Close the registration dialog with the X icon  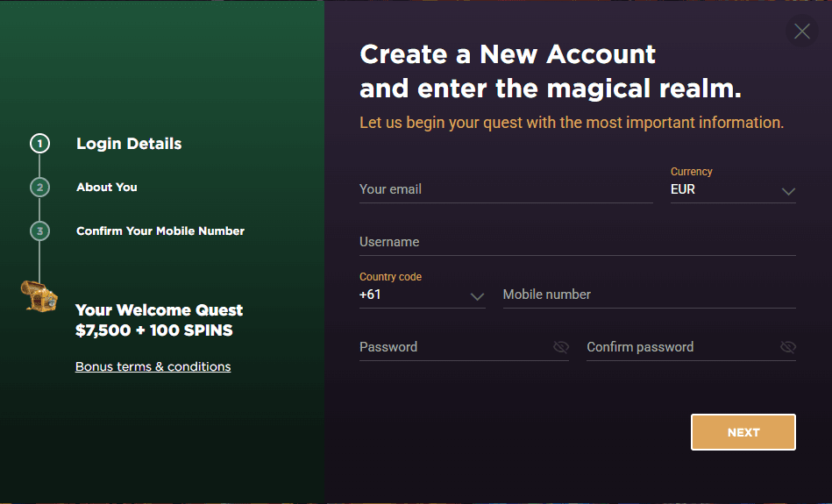802,32
